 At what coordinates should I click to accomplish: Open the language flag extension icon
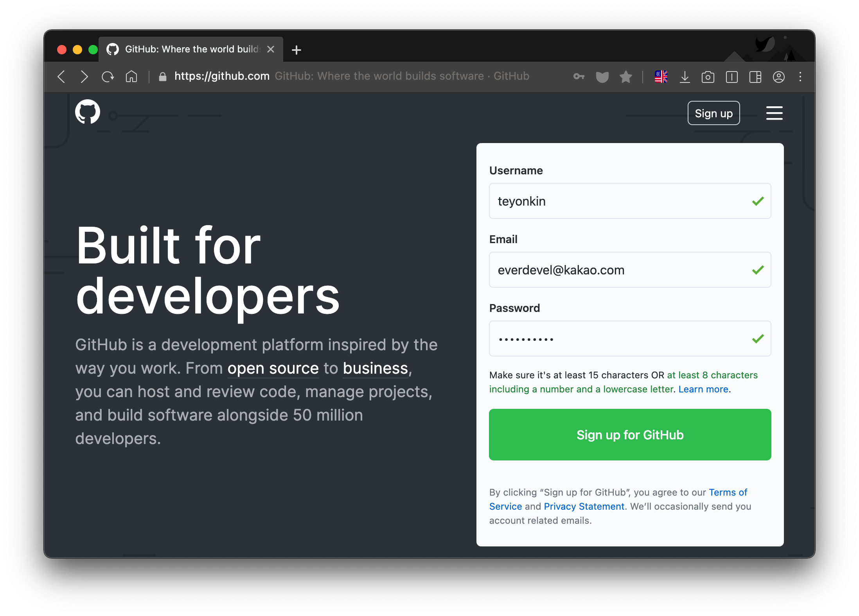coord(661,77)
